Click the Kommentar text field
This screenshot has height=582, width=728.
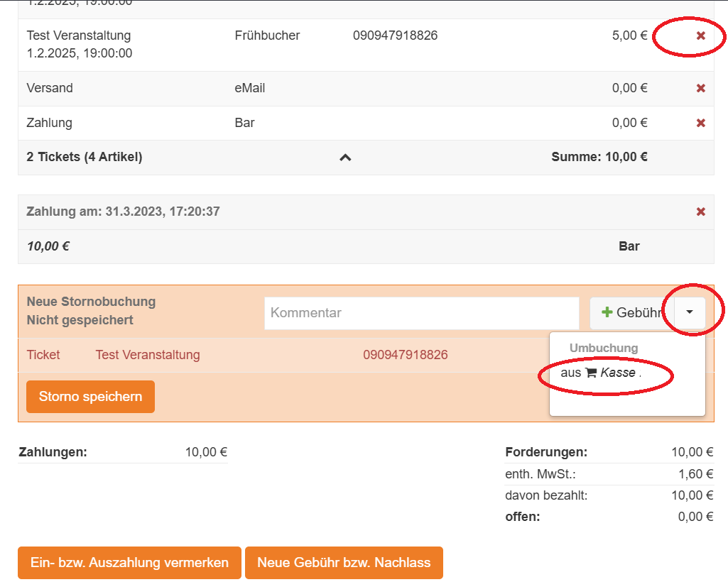[x=421, y=313]
